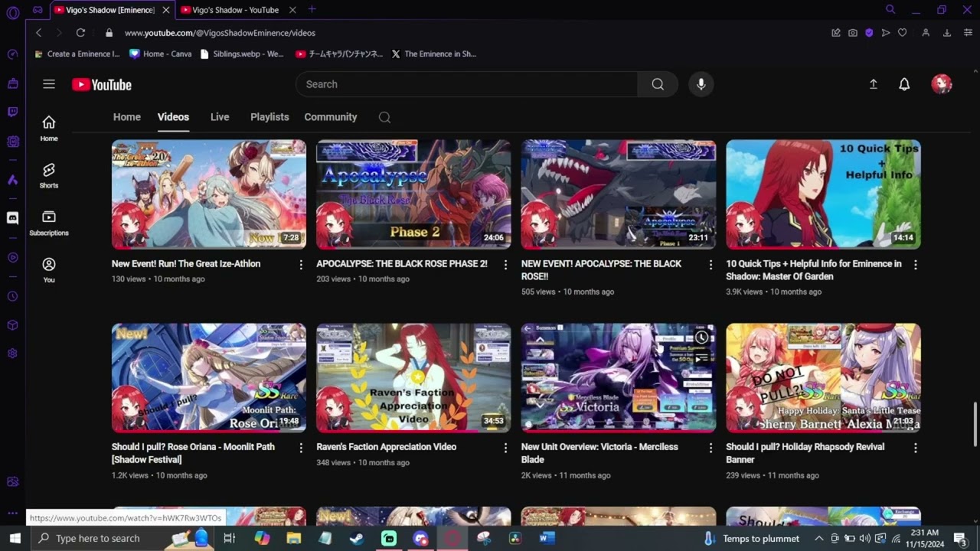This screenshot has width=980, height=551.
Task: Play the Holiday Rhapsody Do Not Pull thumbnail
Action: click(x=823, y=378)
